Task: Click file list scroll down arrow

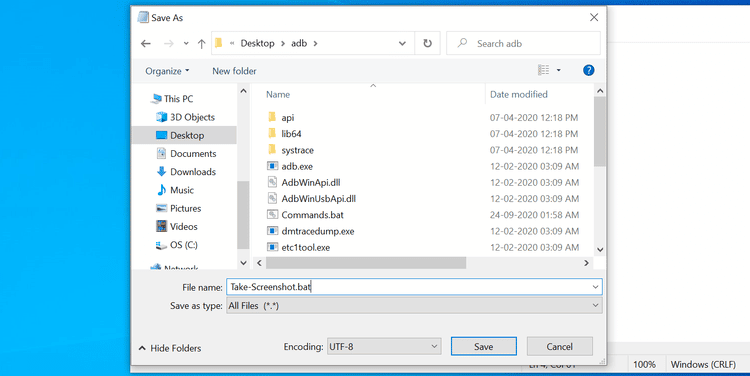Action: [600, 250]
